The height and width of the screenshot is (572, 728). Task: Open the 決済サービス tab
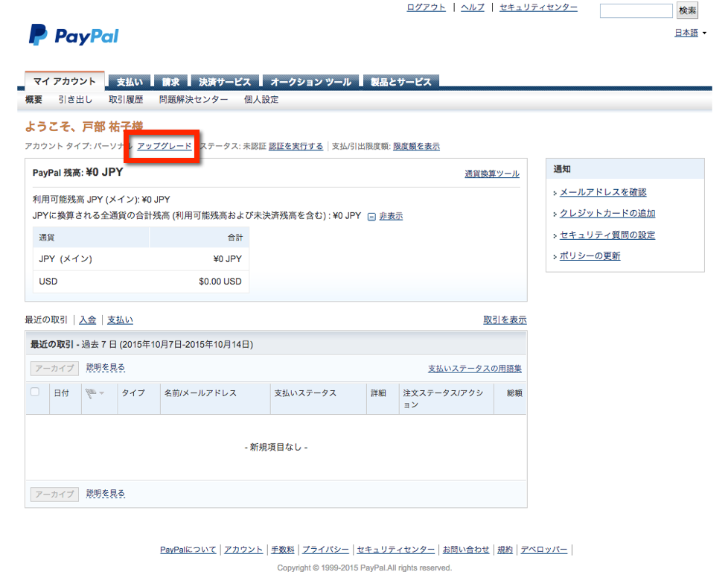pyautogui.click(x=225, y=82)
